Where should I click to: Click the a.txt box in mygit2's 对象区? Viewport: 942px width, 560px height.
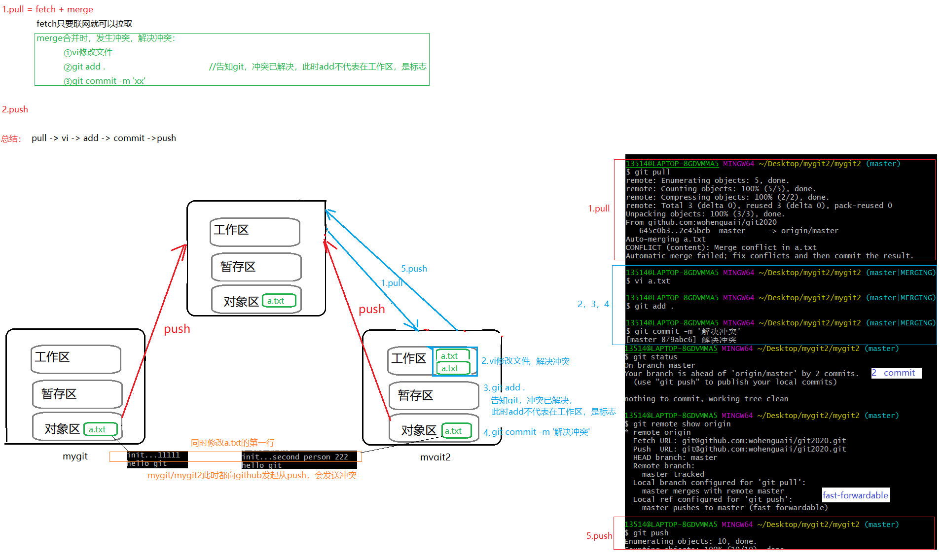(x=456, y=431)
